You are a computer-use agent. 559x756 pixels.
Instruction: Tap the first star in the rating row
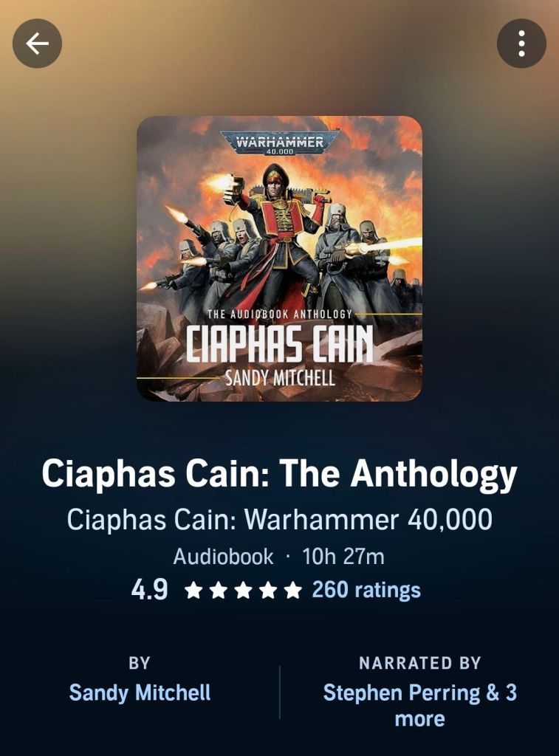(193, 590)
